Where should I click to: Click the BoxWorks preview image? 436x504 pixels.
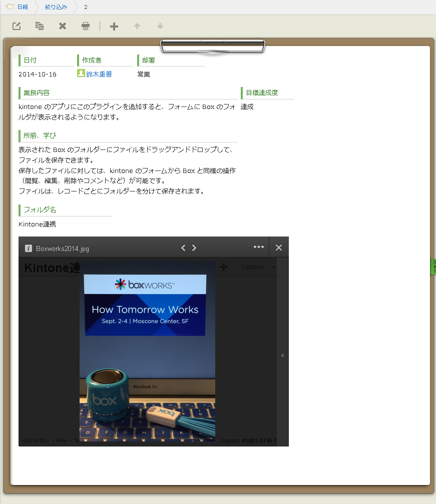147,350
